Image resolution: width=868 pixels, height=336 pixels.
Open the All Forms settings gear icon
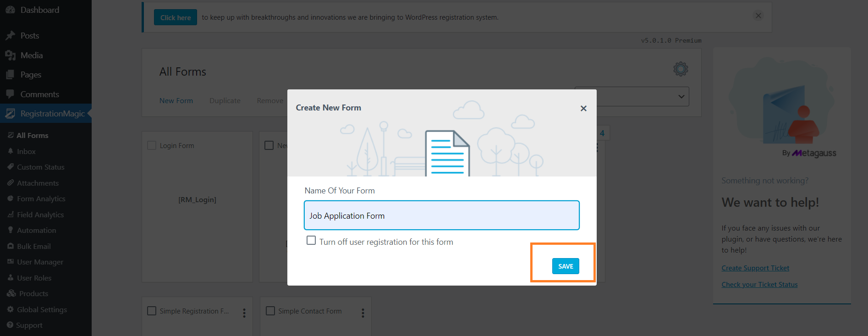(x=681, y=69)
